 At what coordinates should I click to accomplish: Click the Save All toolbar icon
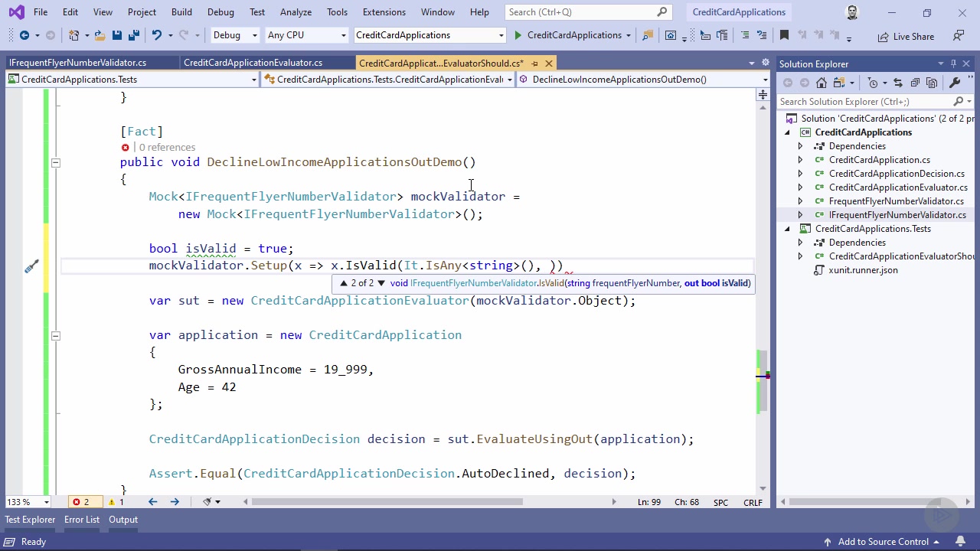(x=133, y=35)
